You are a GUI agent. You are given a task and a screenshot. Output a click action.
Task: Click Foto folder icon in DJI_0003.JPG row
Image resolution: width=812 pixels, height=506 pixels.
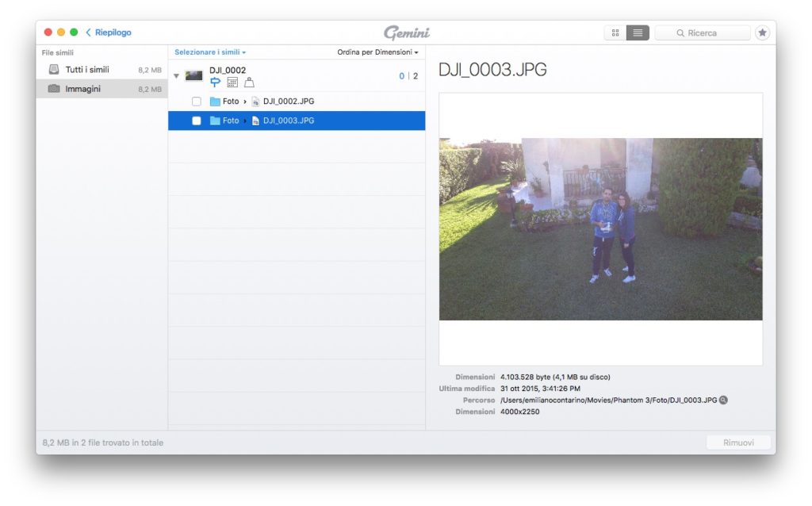215,121
